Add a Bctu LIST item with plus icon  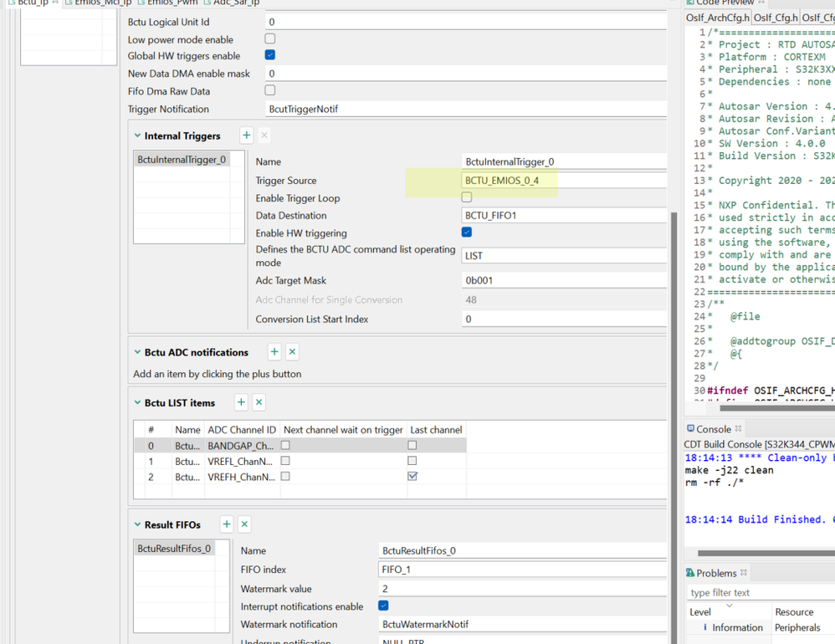241,402
